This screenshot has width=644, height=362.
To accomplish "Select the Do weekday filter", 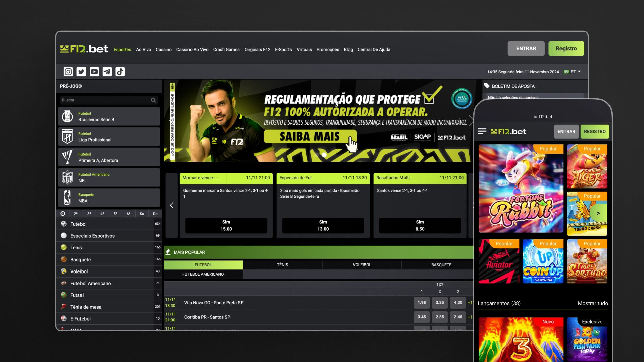I will [x=155, y=214].
